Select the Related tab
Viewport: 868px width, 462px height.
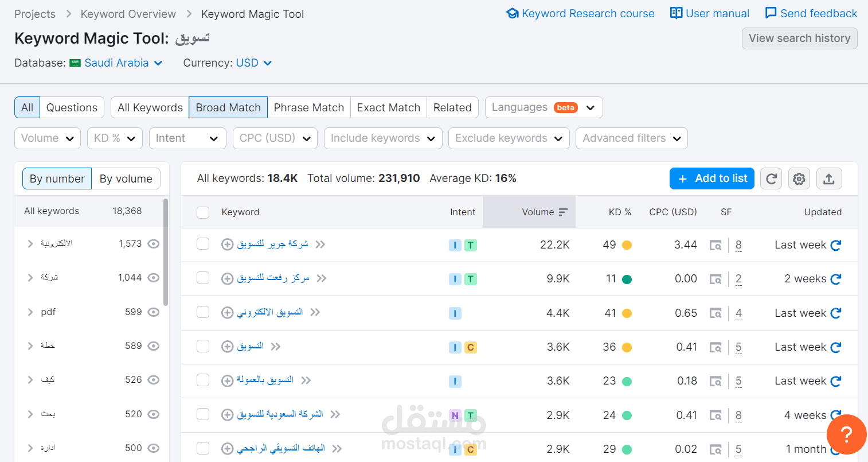452,107
